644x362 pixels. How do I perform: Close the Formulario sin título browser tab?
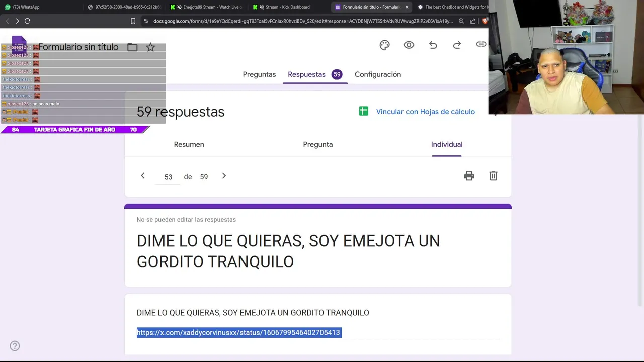(407, 7)
